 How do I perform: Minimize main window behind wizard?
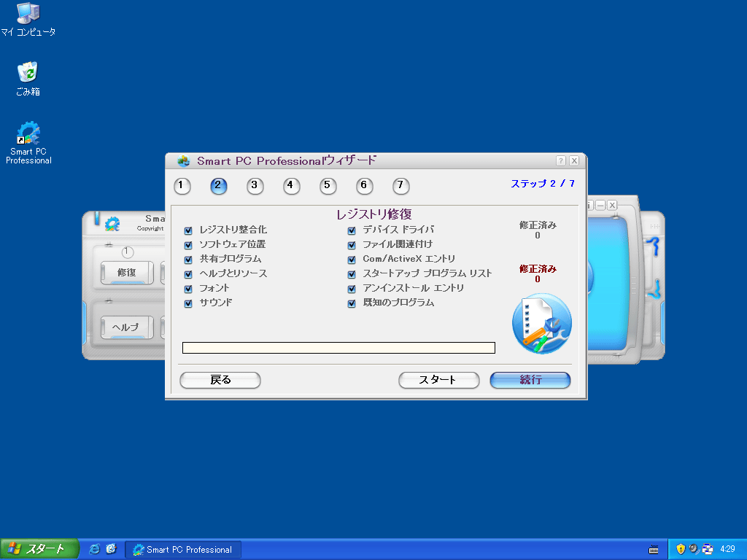[x=601, y=205]
